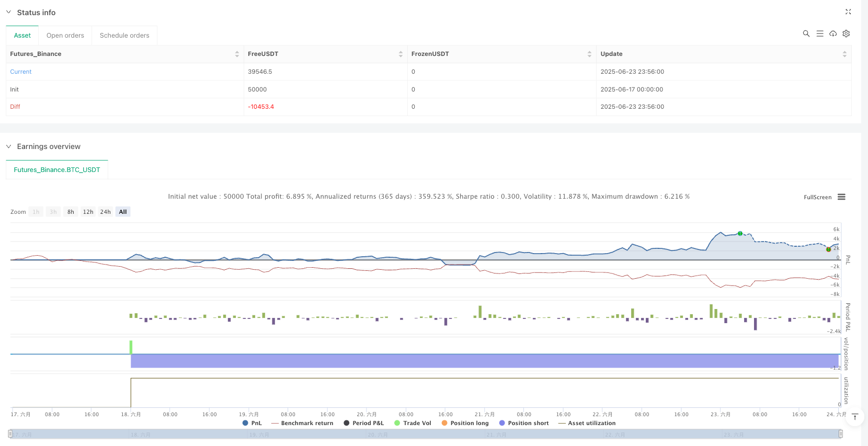Select the Futures_Binance.BTC_USDT chart tab
Screen dimensions: 868x446
pos(57,170)
